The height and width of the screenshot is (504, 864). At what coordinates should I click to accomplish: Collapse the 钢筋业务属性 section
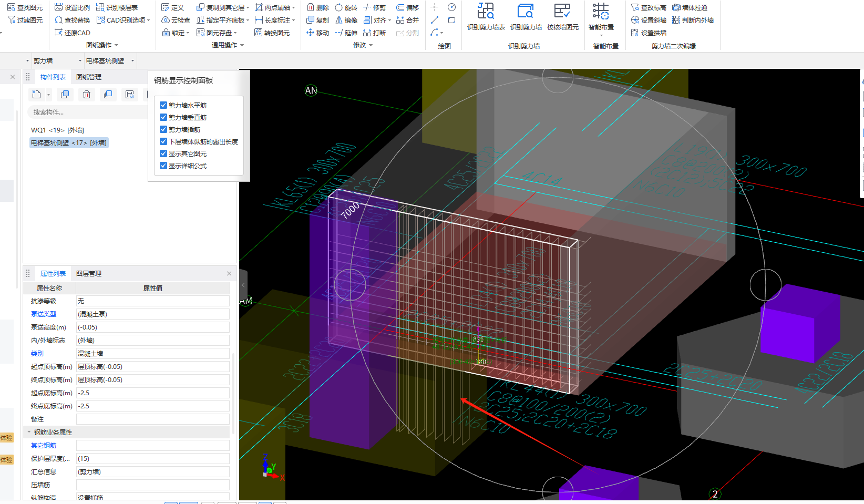[x=29, y=432]
